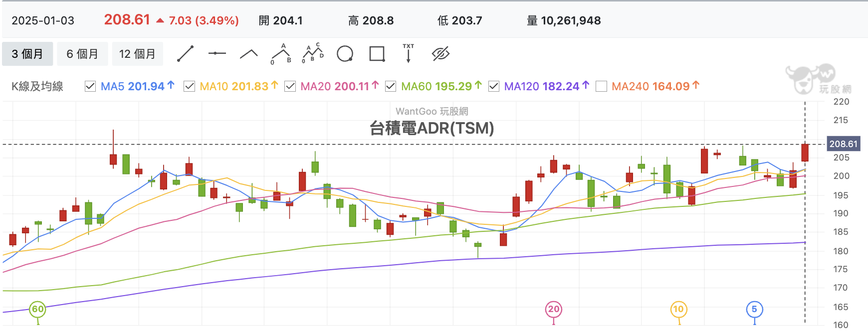The height and width of the screenshot is (333, 868).
Task: Click the last red candlestick on chart
Action: point(805,153)
